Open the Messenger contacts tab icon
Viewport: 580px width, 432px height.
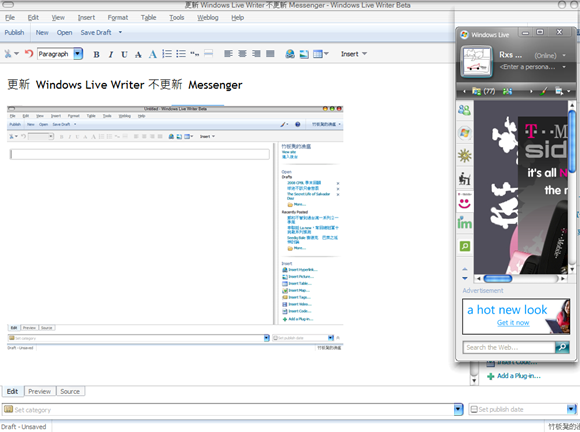click(464, 110)
